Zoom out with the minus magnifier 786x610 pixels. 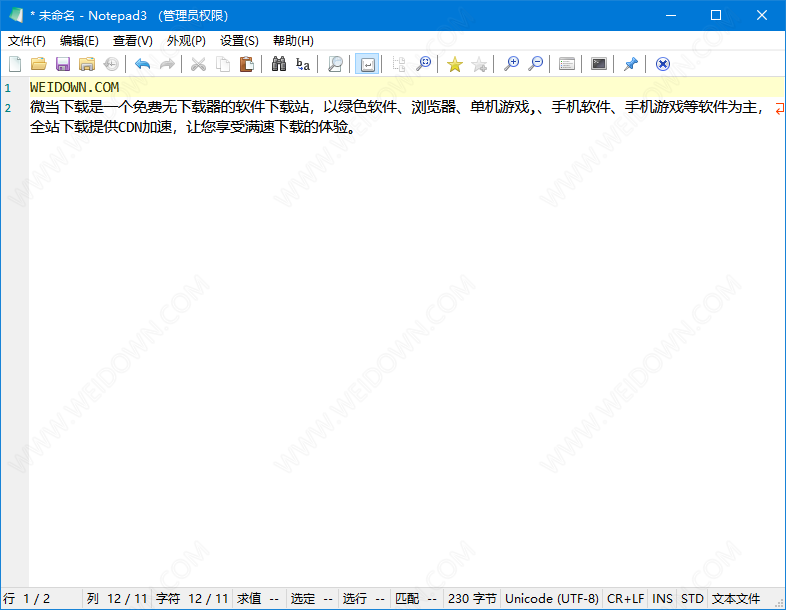coord(535,64)
